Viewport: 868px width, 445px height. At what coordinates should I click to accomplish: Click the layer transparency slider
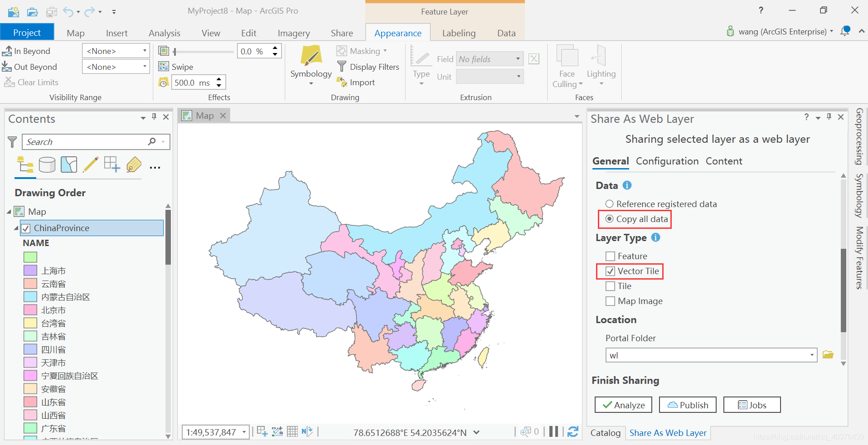tap(204, 51)
